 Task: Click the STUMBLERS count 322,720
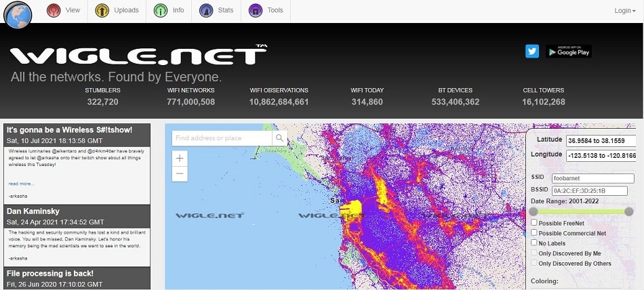coord(102,102)
